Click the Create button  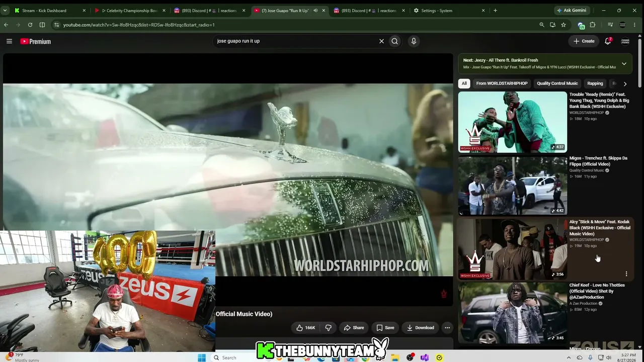[x=584, y=41]
